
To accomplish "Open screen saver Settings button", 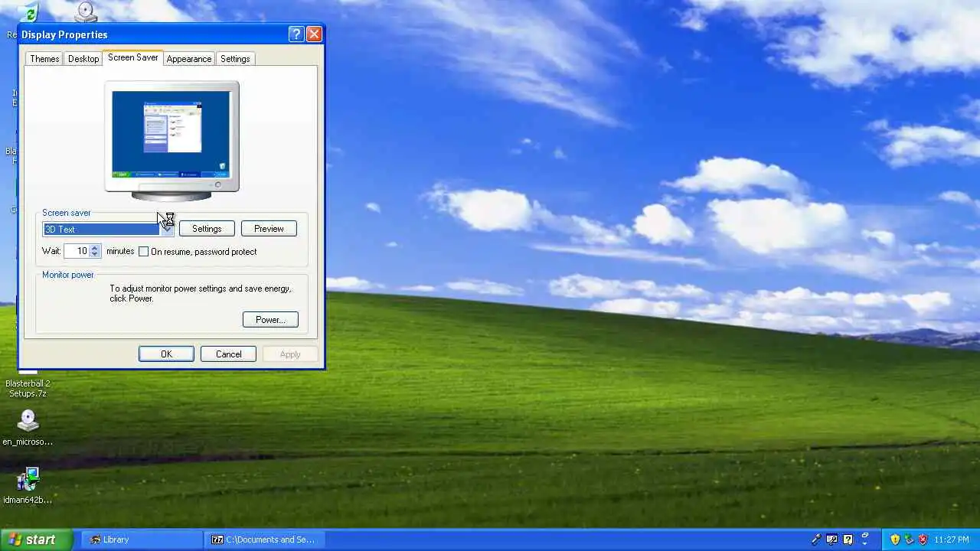I will (207, 229).
